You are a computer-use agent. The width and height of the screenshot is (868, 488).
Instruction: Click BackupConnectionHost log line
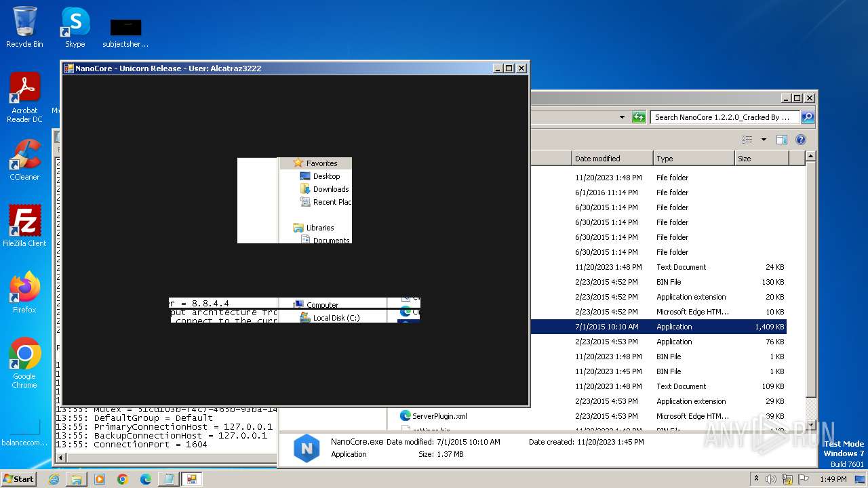[x=161, y=436]
